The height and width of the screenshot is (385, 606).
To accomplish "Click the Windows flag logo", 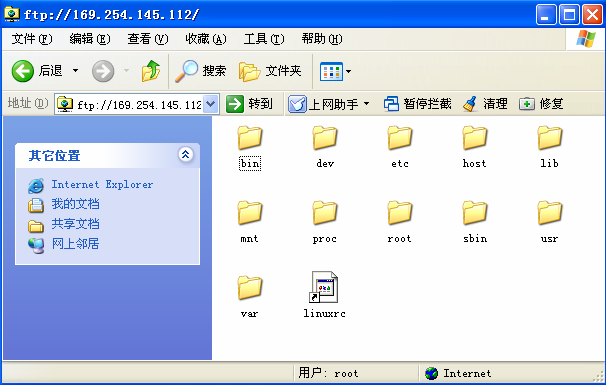I will 586,39.
